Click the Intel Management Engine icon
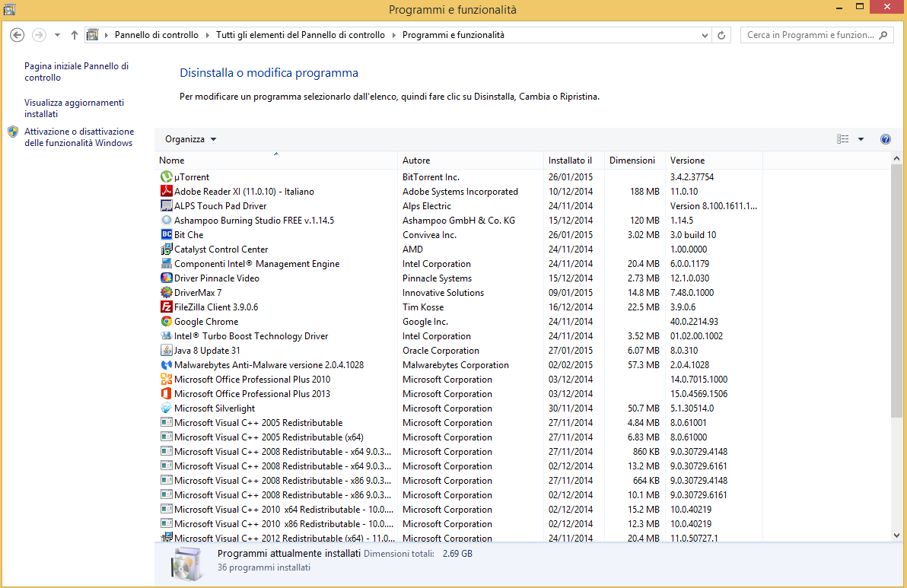Viewport: 907px width, 588px height. tap(166, 264)
